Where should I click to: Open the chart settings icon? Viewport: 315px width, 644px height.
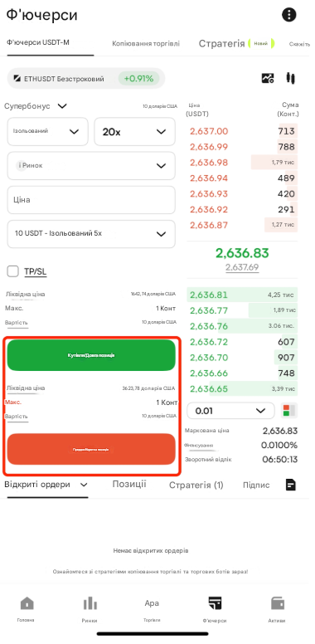coord(268,78)
